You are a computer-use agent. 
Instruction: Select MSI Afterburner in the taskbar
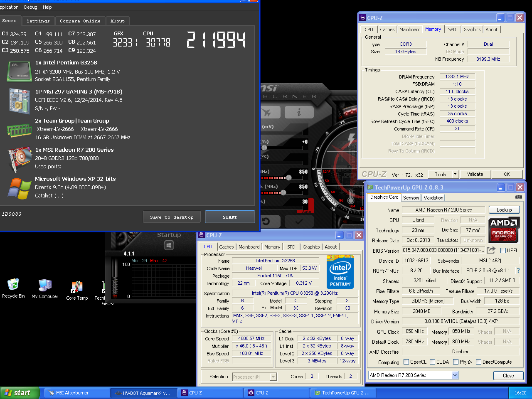77,393
